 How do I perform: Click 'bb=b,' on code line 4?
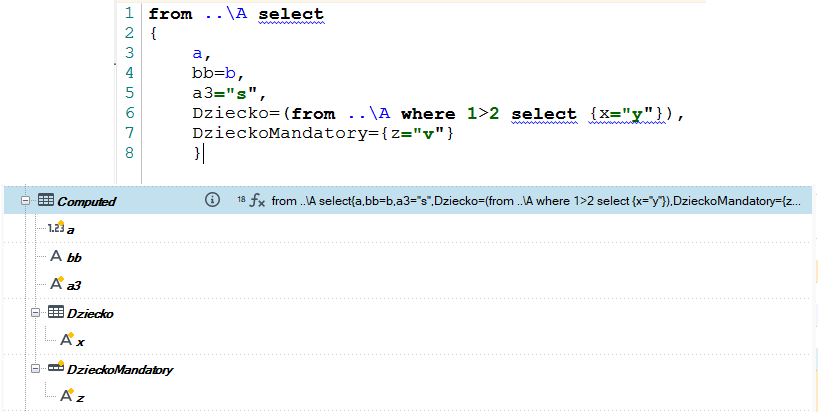point(218,73)
